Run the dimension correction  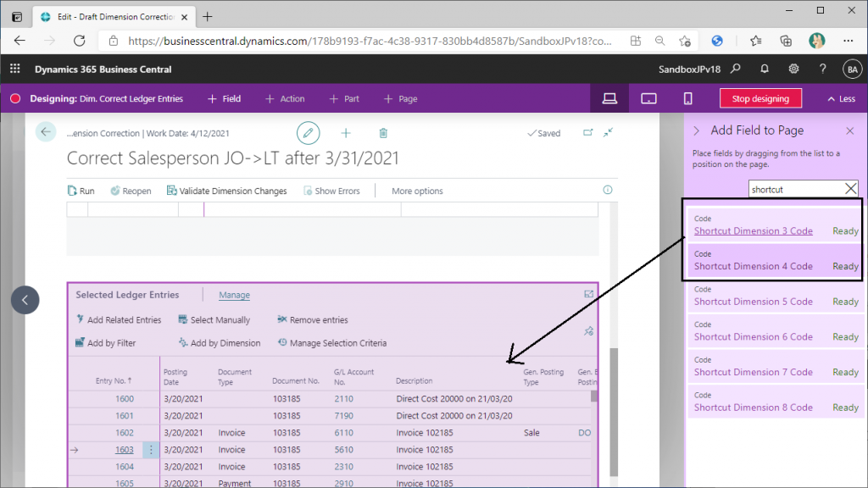[x=81, y=191]
